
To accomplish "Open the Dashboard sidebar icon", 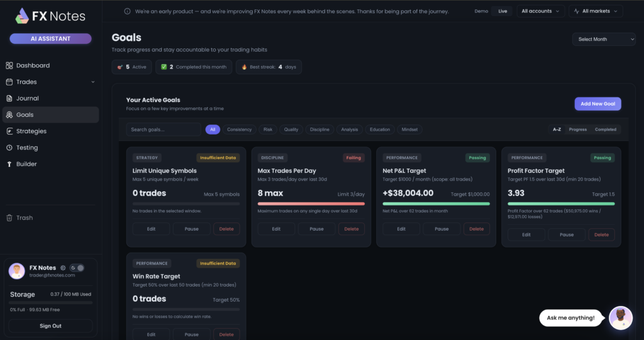I will (x=9, y=65).
